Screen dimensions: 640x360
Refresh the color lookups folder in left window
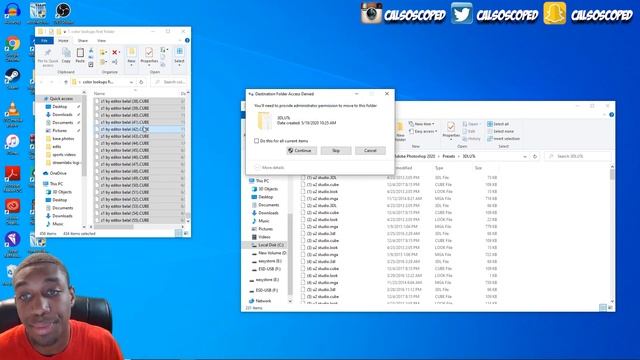click(141, 82)
